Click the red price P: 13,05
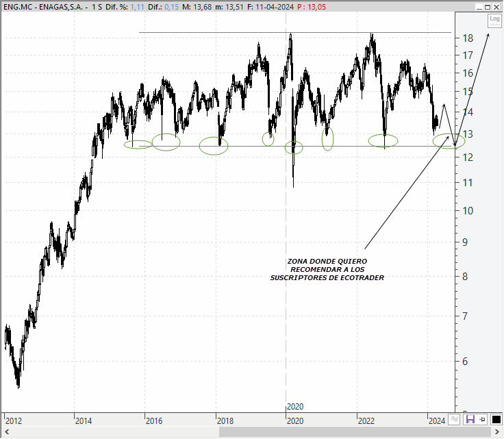This screenshot has height=439, width=504. (312, 7)
